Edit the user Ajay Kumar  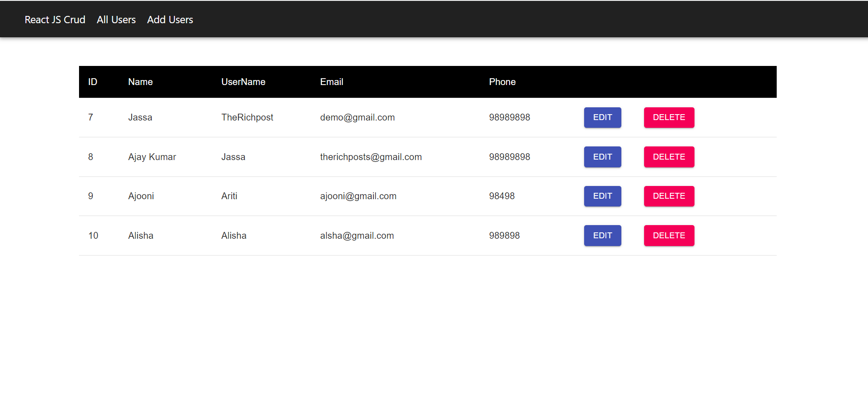point(602,157)
